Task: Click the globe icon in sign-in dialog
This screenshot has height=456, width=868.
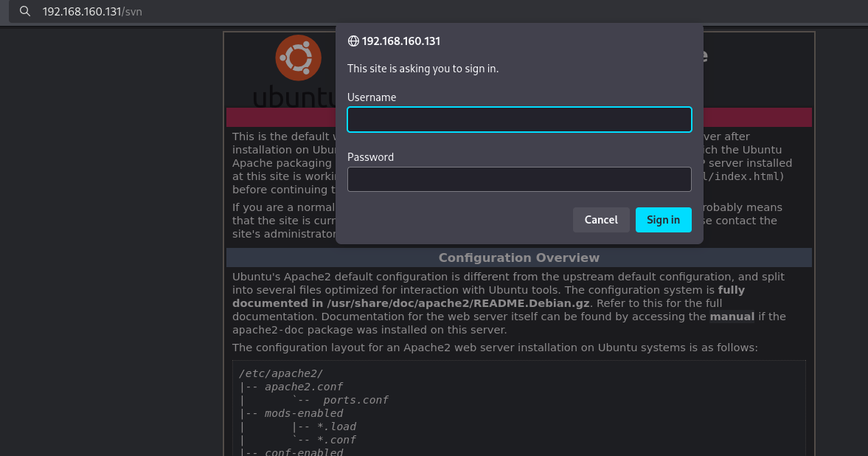Action: [353, 41]
